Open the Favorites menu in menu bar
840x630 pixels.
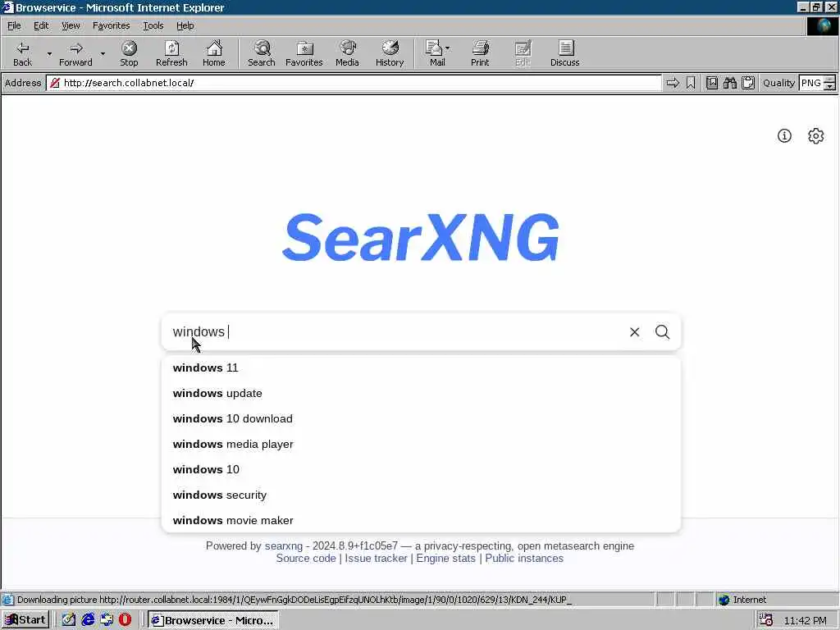coord(111,25)
